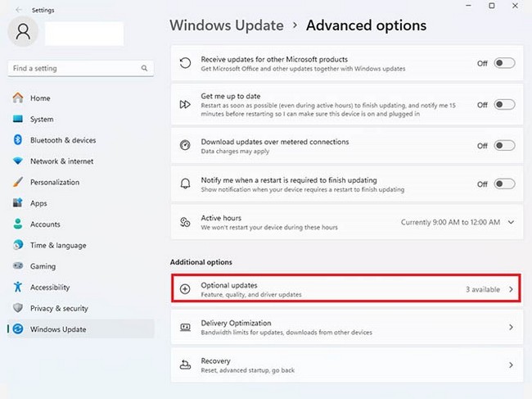Click the Accounts person icon
Image resolution: width=532 pixels, height=399 pixels.
pyautogui.click(x=18, y=224)
